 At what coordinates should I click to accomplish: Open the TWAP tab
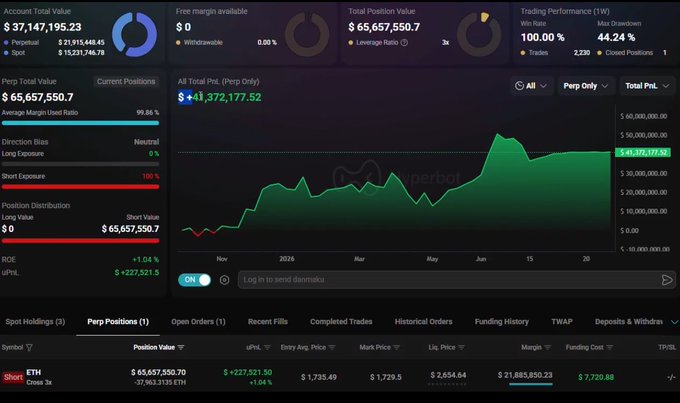(562, 321)
